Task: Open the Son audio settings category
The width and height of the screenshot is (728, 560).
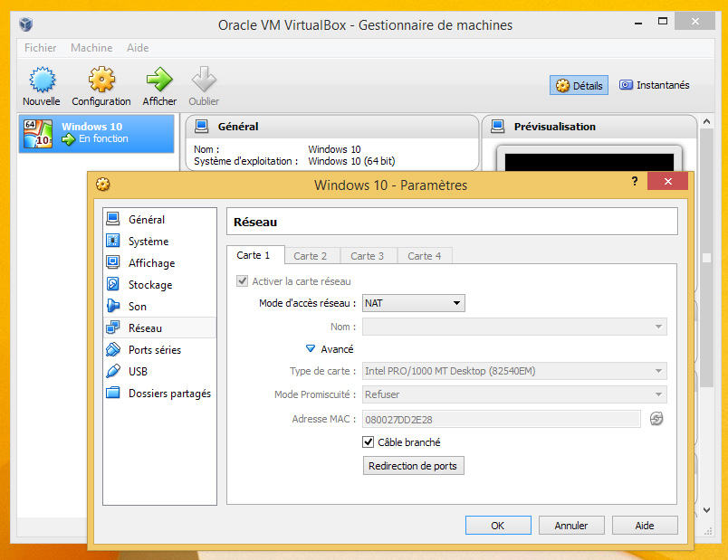Action: click(x=137, y=307)
